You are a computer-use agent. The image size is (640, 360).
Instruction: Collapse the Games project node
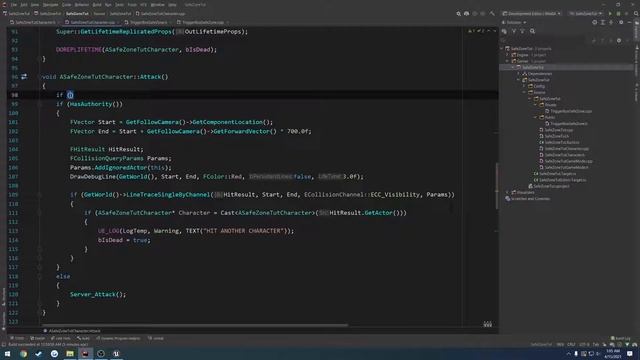pos(508,61)
